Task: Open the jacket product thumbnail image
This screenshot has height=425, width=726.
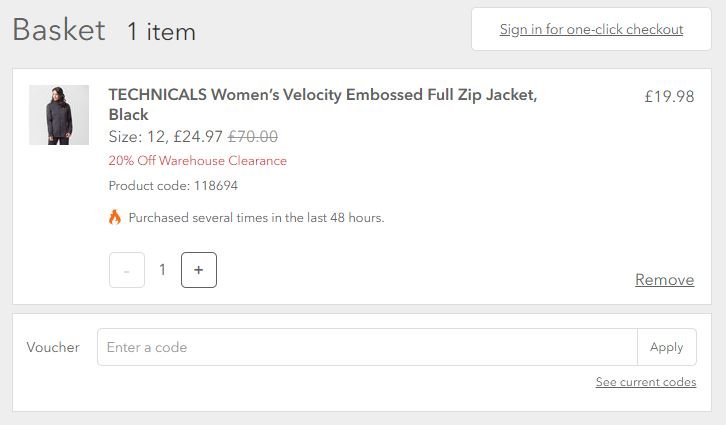Action: pos(59,115)
